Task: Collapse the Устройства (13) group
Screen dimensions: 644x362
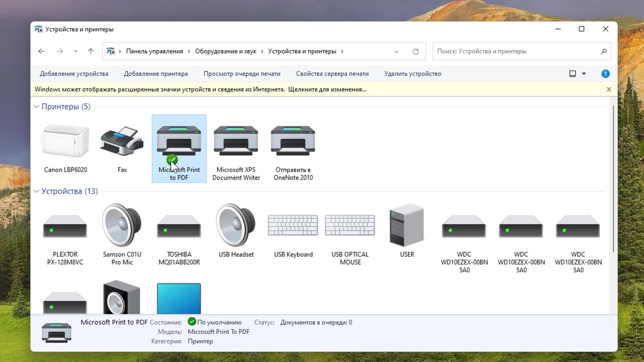Action: [x=36, y=191]
